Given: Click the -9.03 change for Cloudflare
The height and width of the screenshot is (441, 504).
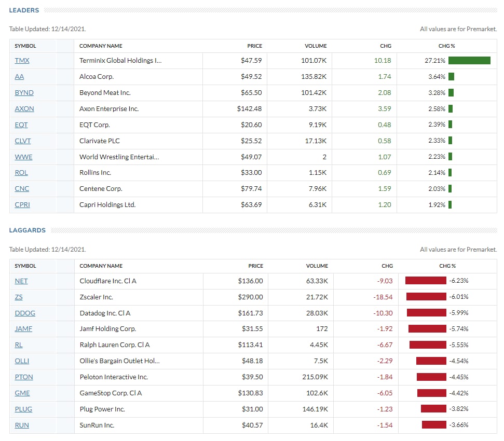Looking at the screenshot, I should click(385, 281).
